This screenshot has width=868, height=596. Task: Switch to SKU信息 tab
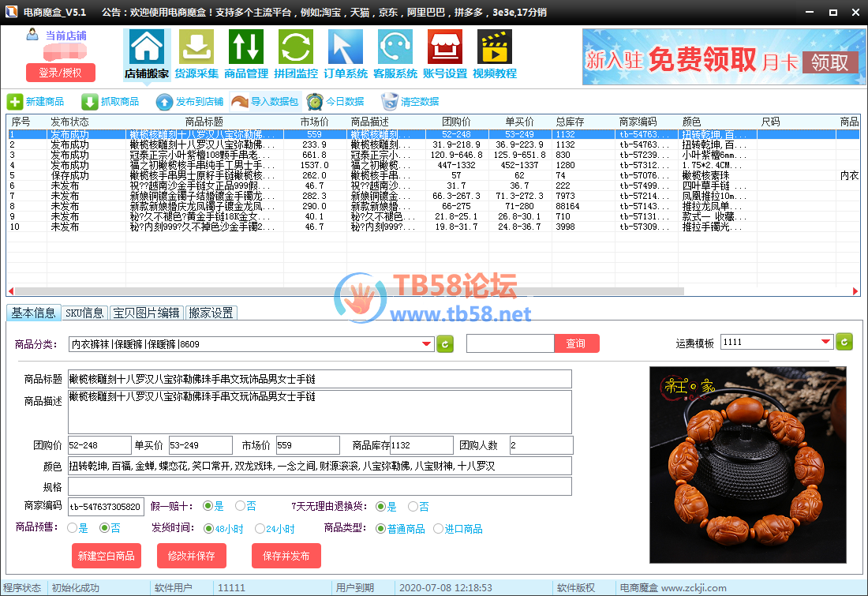coord(84,313)
